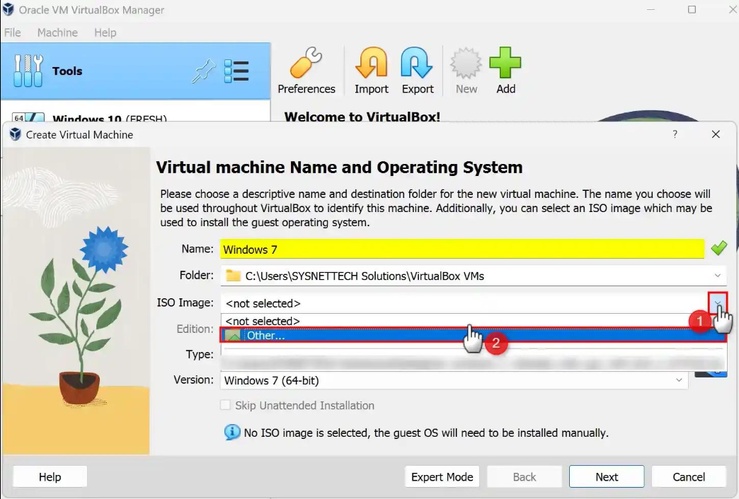Cancel the virtual machine creation

[x=689, y=477]
